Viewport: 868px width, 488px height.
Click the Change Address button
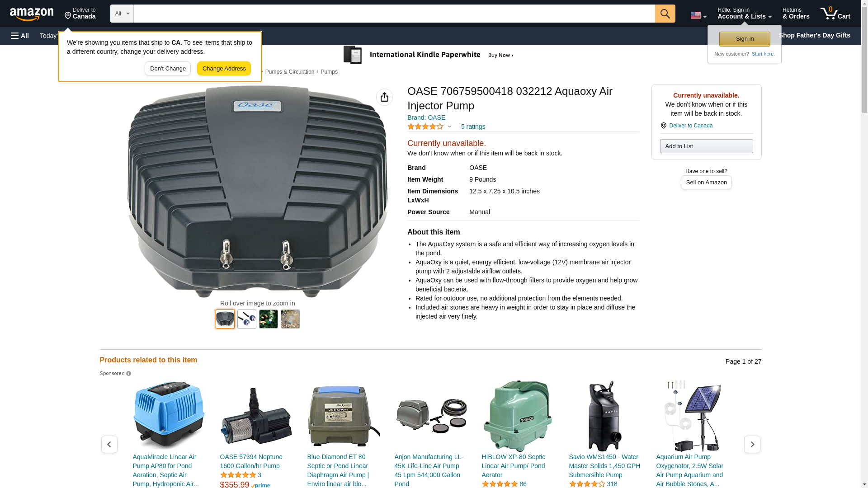click(224, 69)
